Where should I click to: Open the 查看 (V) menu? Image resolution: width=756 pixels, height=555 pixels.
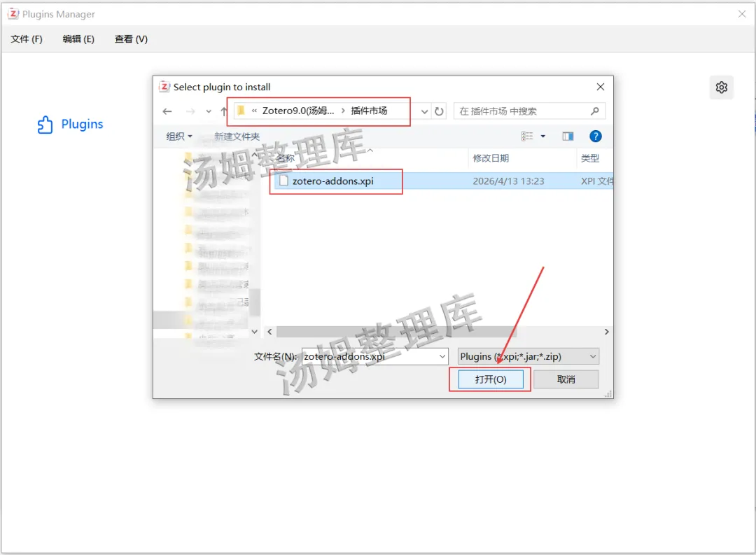131,39
